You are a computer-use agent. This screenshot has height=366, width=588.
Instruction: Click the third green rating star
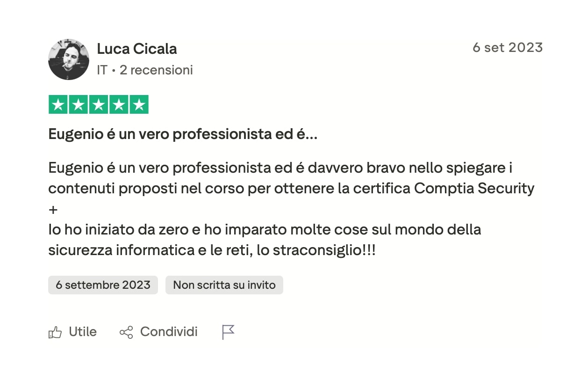98,104
